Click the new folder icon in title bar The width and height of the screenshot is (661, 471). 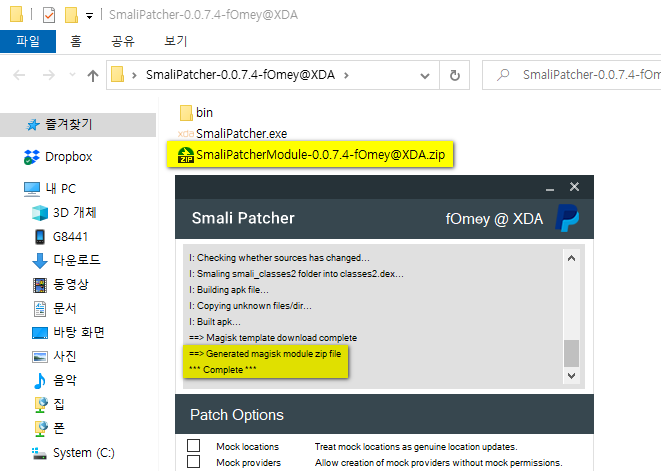click(71, 15)
